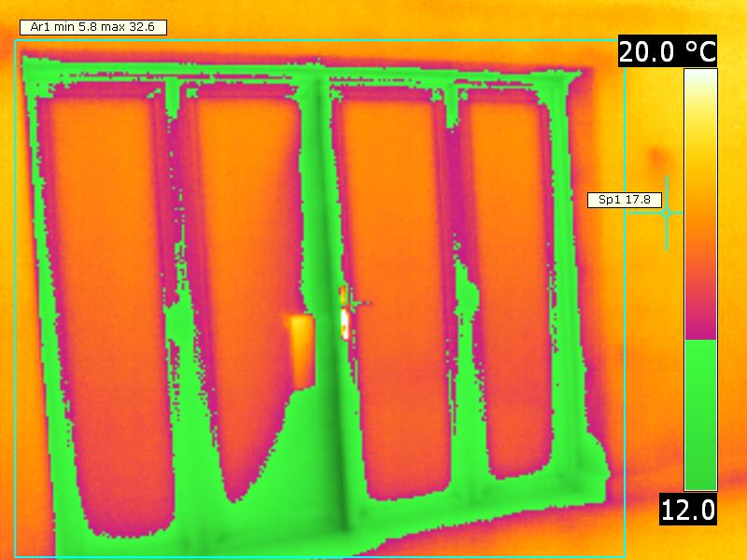Click the green isotherm section of scale

click(701, 414)
